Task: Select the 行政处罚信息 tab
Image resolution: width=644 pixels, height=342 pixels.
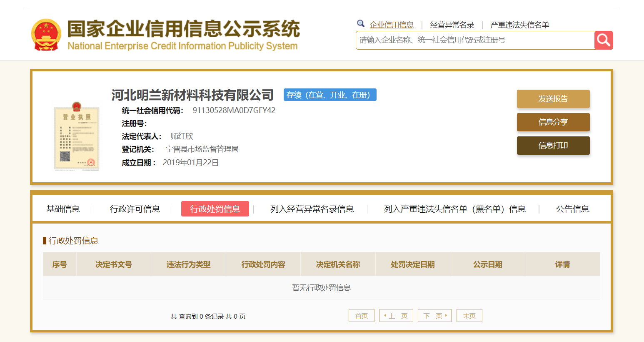Action: (215, 209)
